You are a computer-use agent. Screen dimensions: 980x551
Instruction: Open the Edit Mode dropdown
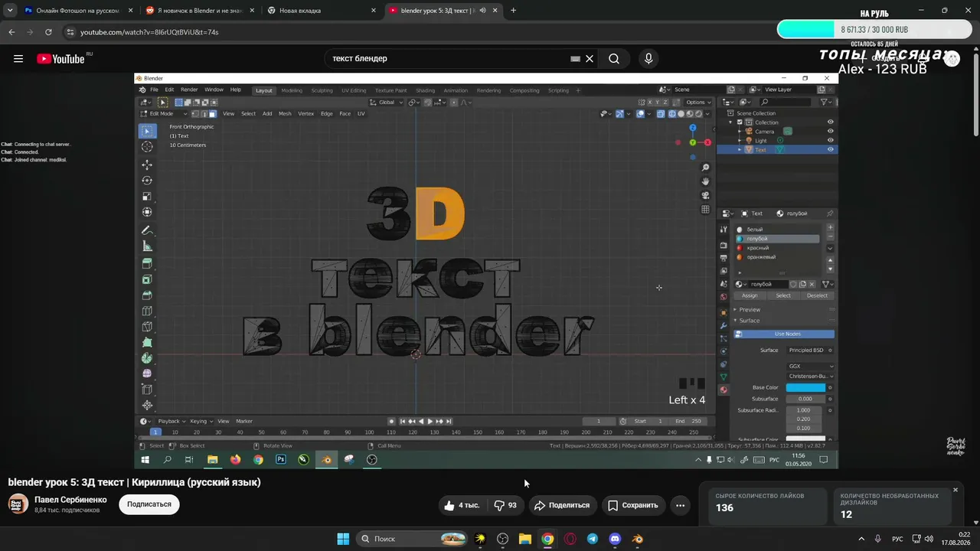(x=164, y=114)
